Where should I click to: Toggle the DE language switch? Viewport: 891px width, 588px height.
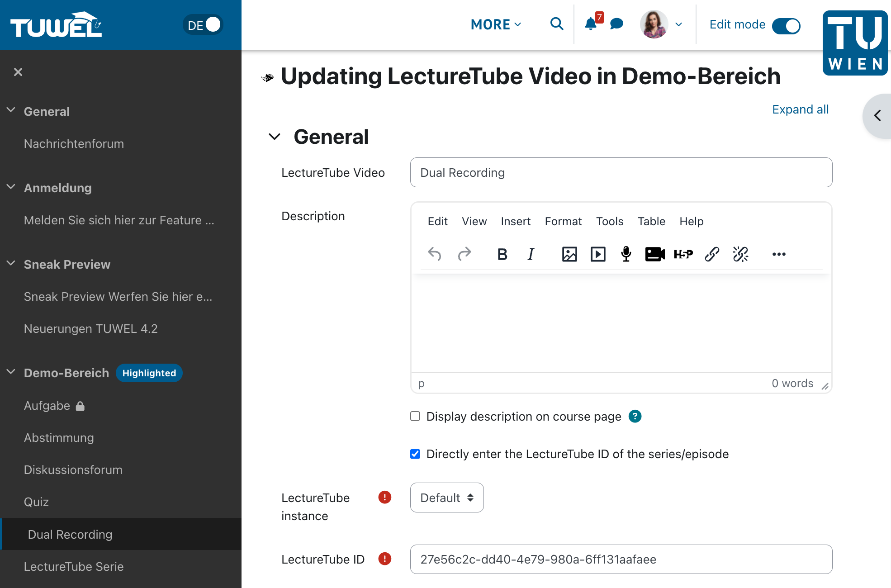[x=203, y=25]
